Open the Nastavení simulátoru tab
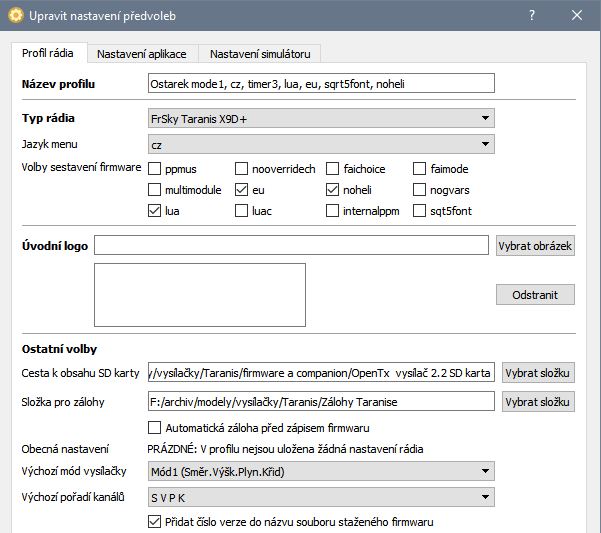This screenshot has width=601, height=533. pos(259,53)
